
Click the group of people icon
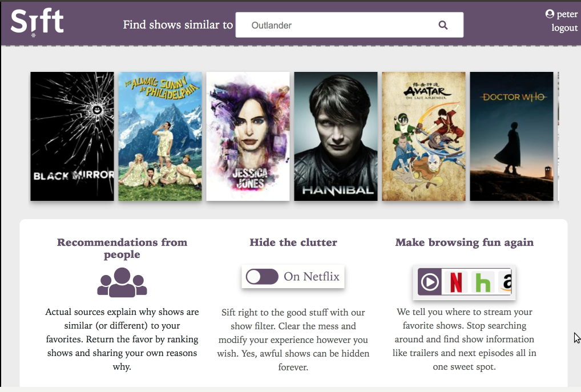(122, 282)
